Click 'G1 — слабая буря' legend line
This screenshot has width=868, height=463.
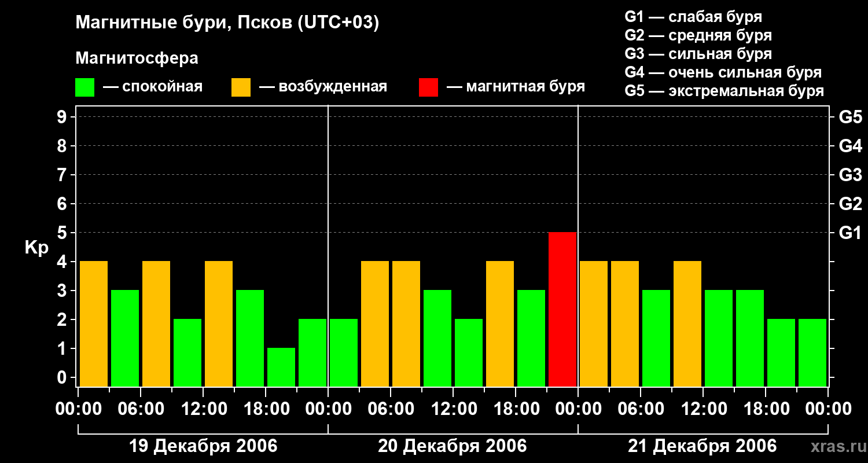[693, 17]
